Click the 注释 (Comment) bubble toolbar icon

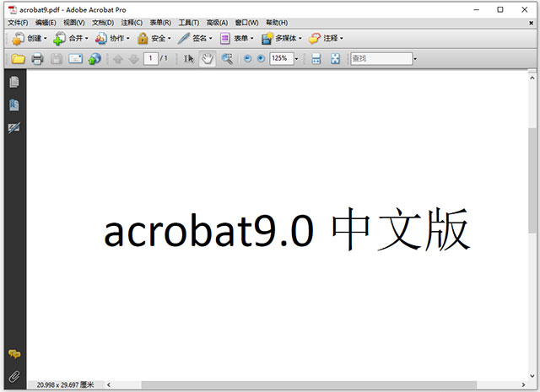315,38
